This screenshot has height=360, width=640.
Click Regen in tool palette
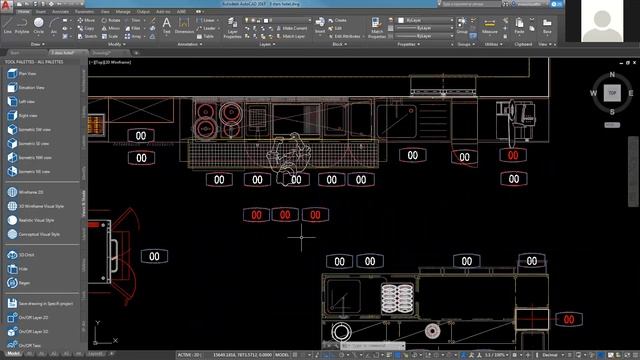click(19, 283)
